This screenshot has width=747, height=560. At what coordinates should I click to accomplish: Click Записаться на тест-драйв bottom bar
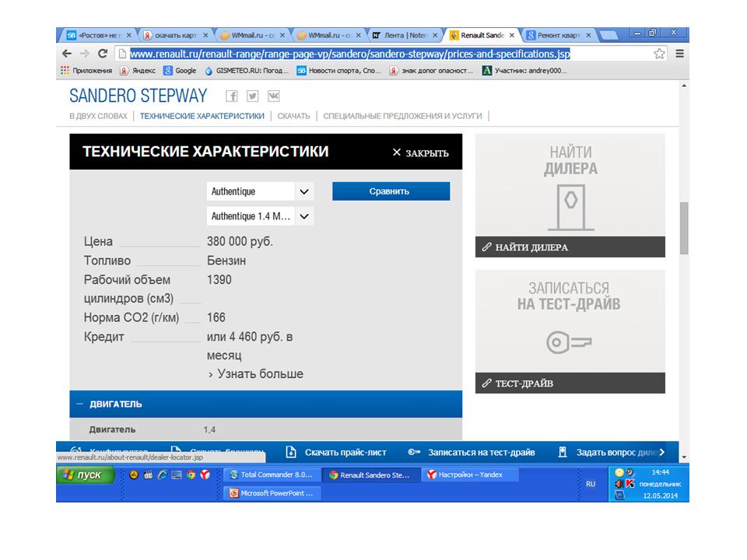472,453
